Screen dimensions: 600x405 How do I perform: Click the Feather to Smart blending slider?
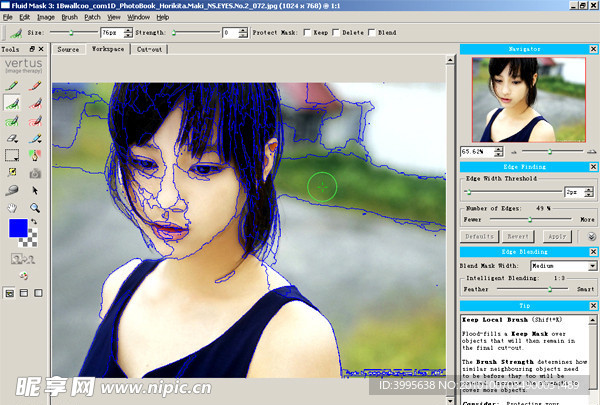click(532, 289)
